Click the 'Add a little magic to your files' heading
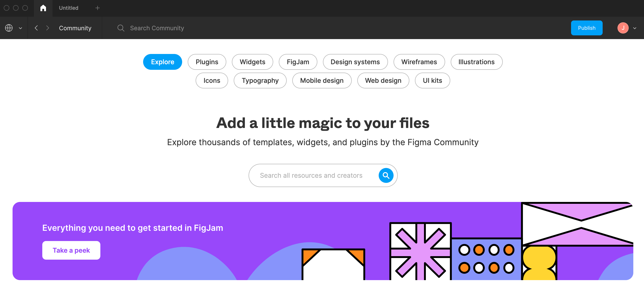Viewport: 644px width, 295px height. tap(322, 123)
